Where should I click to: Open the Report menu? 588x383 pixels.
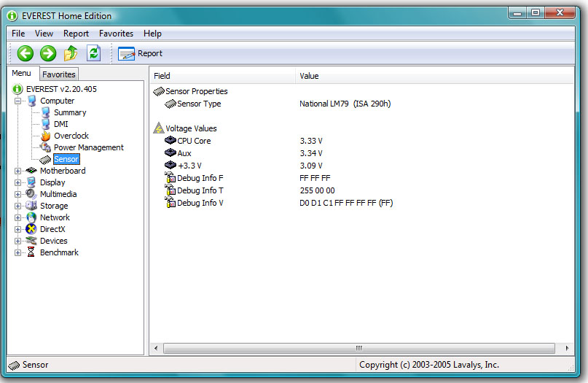pos(76,34)
